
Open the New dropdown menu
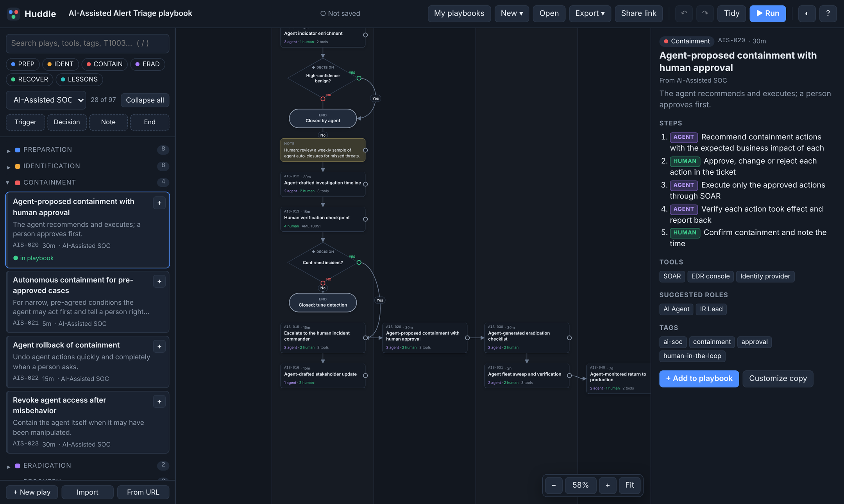[x=512, y=13]
